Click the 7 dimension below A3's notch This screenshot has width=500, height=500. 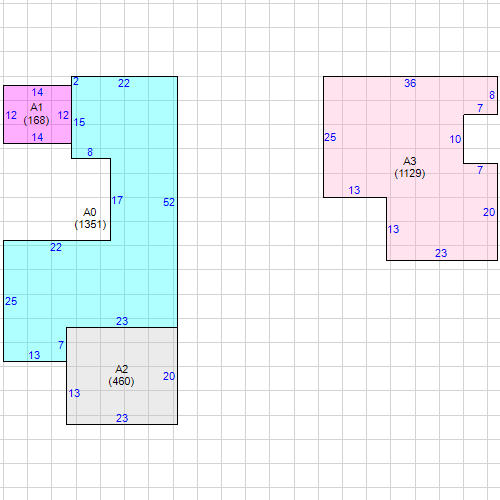pos(480,170)
